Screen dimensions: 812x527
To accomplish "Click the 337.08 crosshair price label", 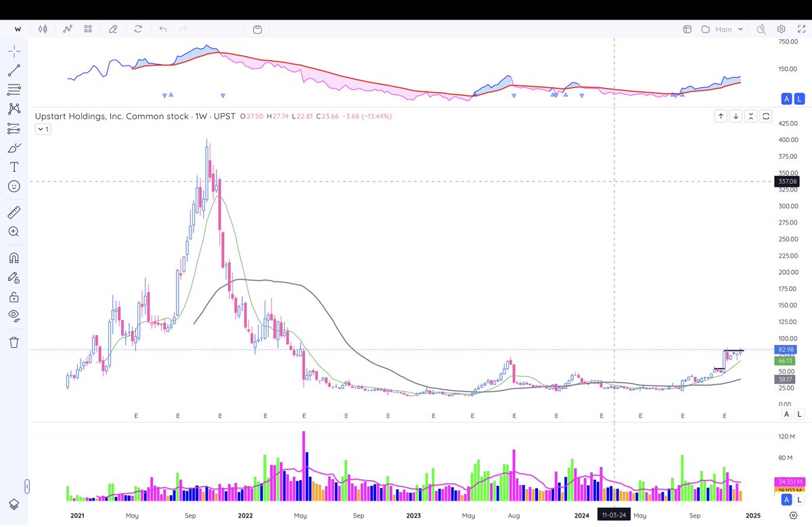I will (786, 181).
